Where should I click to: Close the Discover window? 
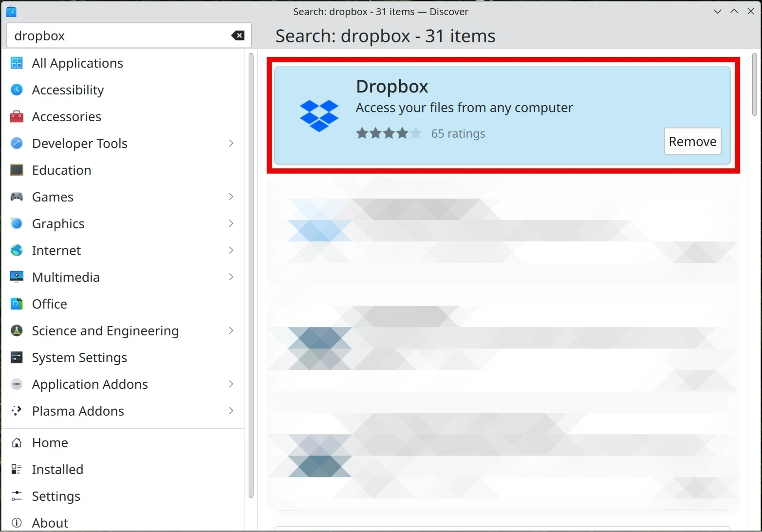point(751,11)
